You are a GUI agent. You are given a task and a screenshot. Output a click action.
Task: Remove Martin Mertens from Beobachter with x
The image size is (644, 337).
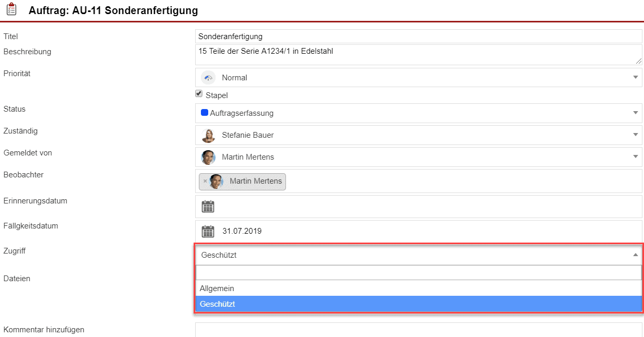(205, 181)
